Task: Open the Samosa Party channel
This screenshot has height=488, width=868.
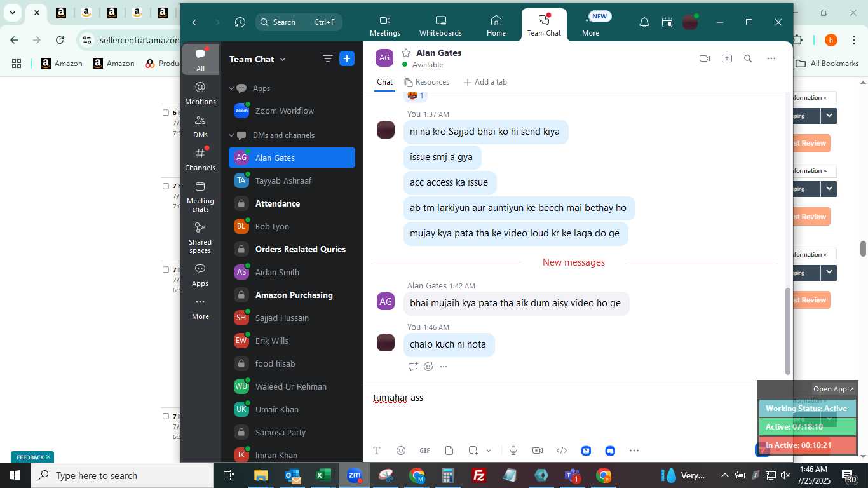Action: click(x=292, y=432)
